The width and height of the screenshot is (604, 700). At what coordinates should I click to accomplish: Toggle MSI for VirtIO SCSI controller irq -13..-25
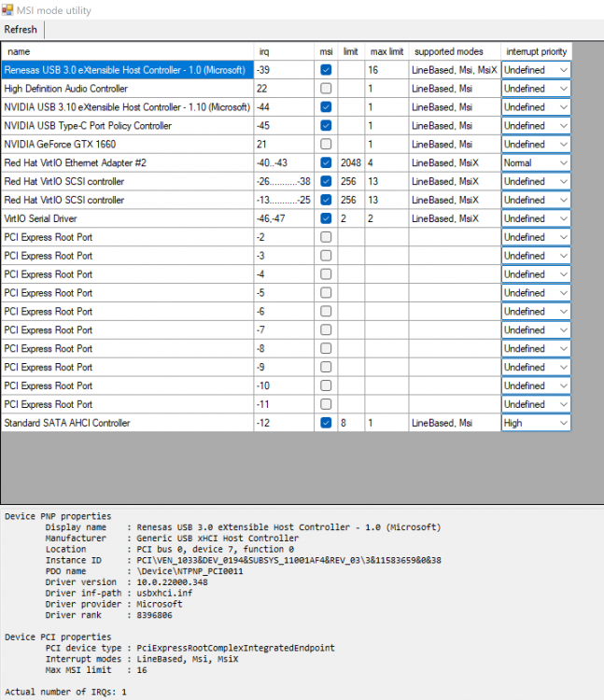(326, 200)
